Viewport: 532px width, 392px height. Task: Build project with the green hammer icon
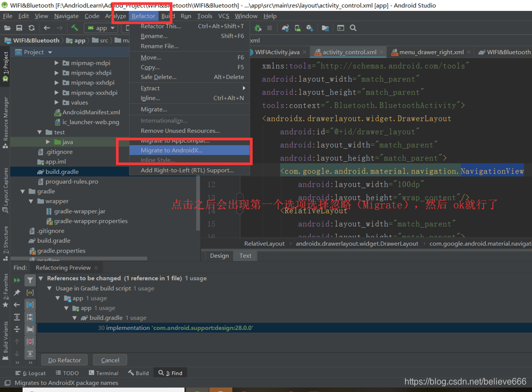[75, 28]
